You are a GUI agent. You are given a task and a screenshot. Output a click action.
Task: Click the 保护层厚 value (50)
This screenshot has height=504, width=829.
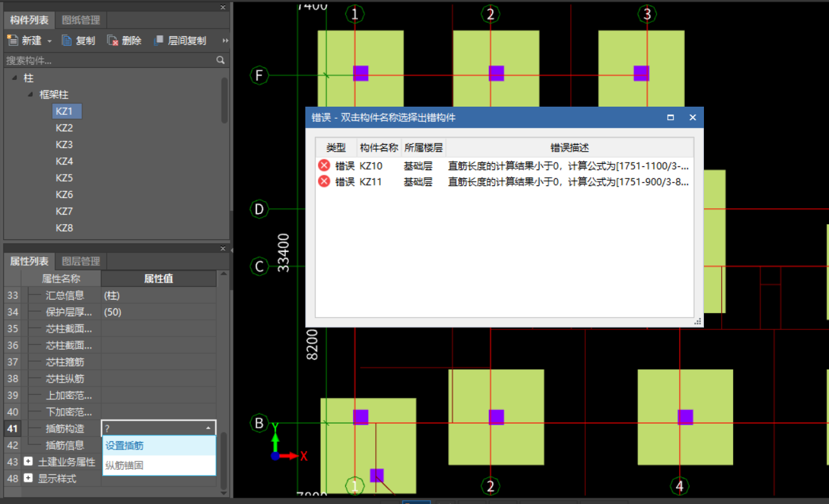159,312
